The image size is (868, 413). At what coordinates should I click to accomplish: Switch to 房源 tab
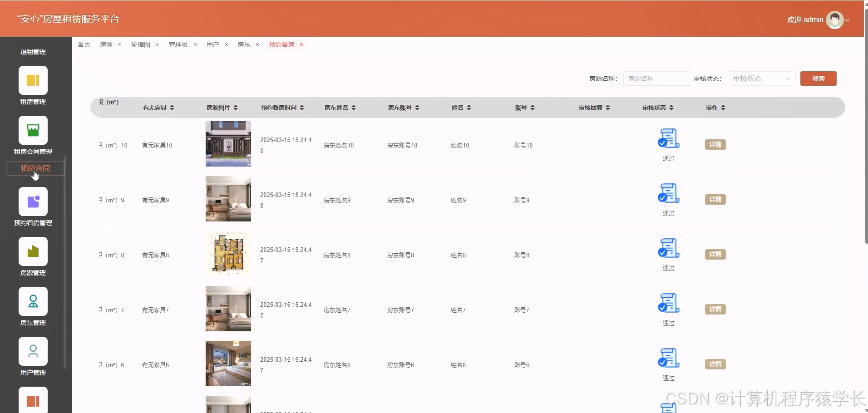pos(106,44)
